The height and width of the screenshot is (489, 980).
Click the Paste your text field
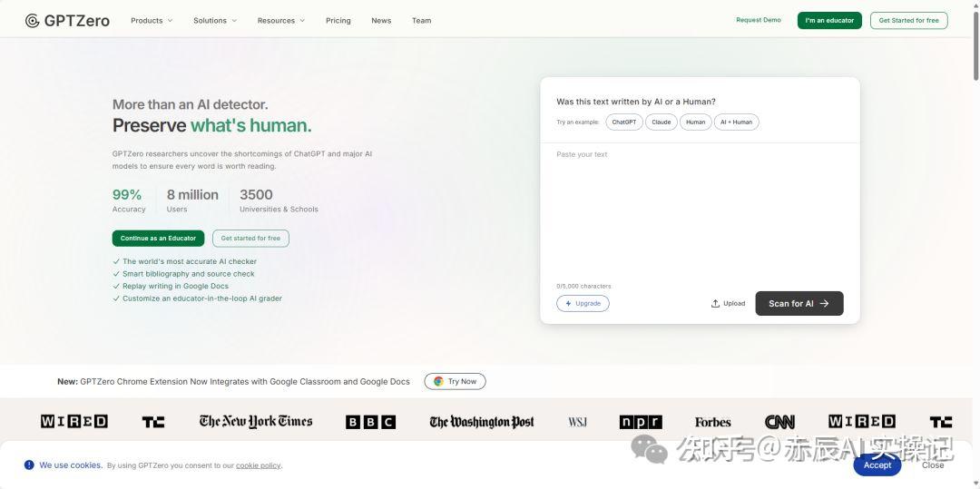tap(700, 212)
